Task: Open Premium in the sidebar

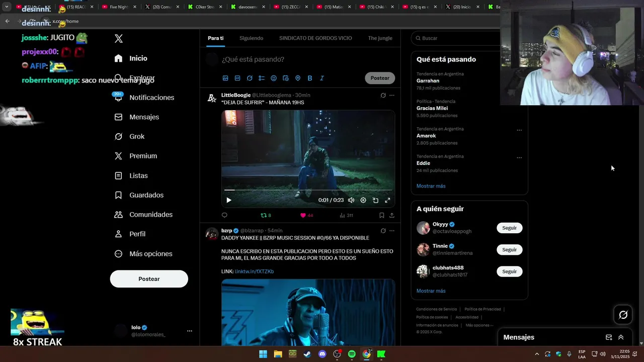Action: point(136,156)
